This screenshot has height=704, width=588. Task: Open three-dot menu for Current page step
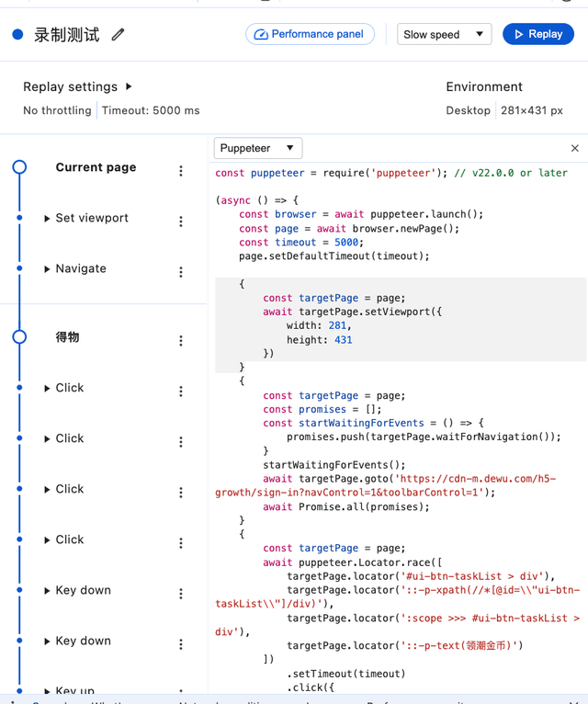[x=181, y=171]
